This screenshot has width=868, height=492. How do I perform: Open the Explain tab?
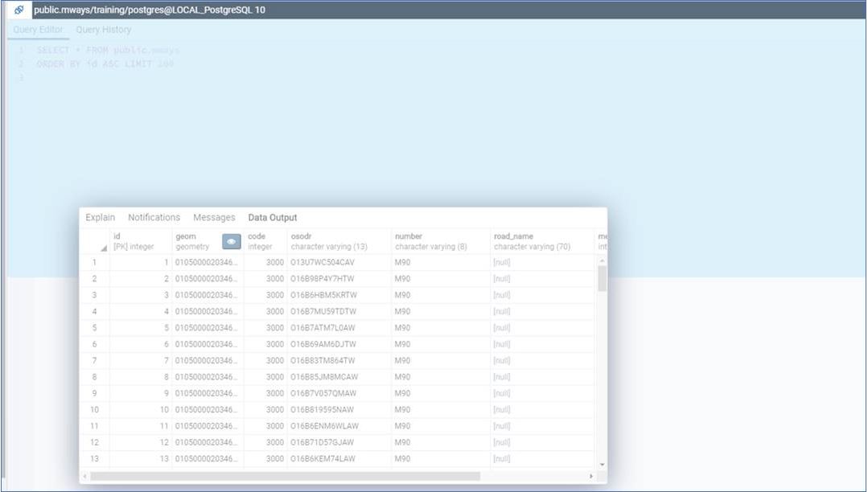click(x=101, y=218)
